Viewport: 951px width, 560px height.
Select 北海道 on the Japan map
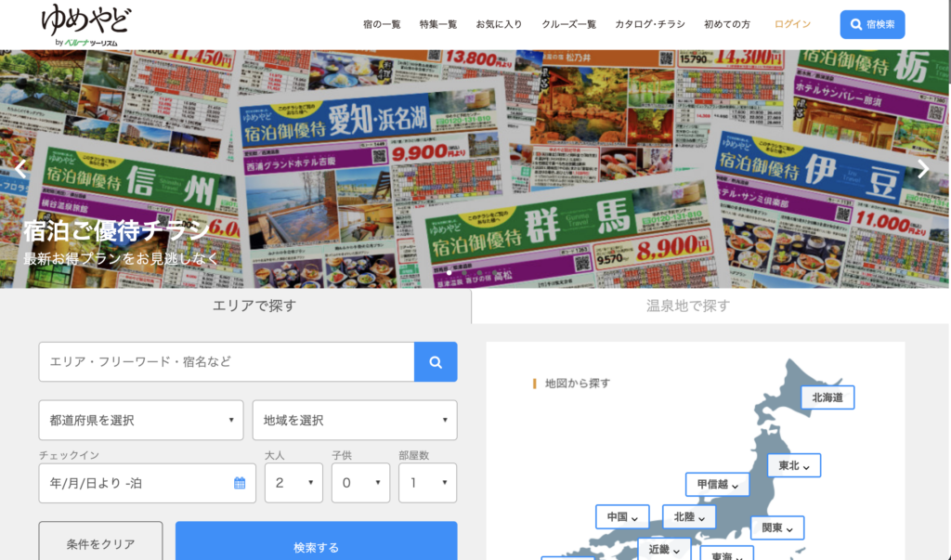(x=827, y=397)
